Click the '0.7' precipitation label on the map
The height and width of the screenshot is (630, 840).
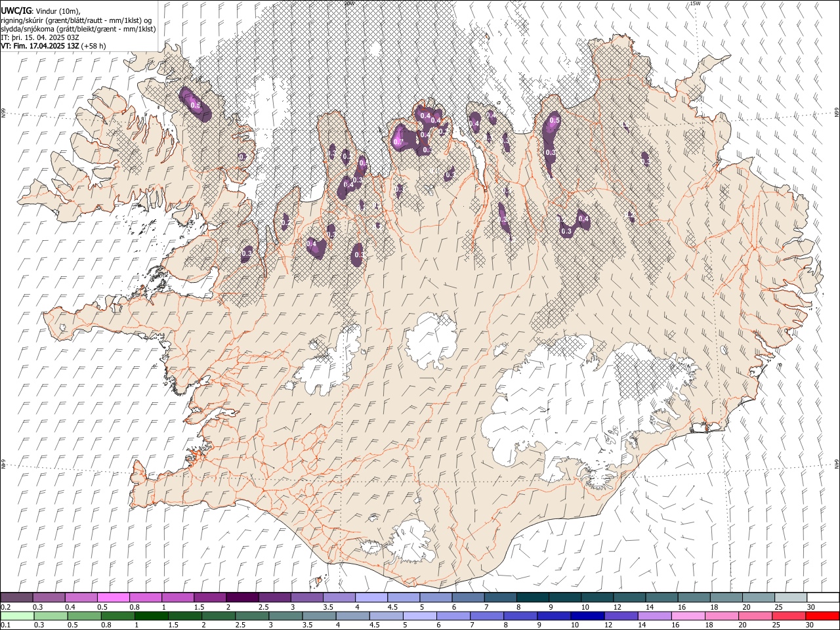[x=398, y=142]
